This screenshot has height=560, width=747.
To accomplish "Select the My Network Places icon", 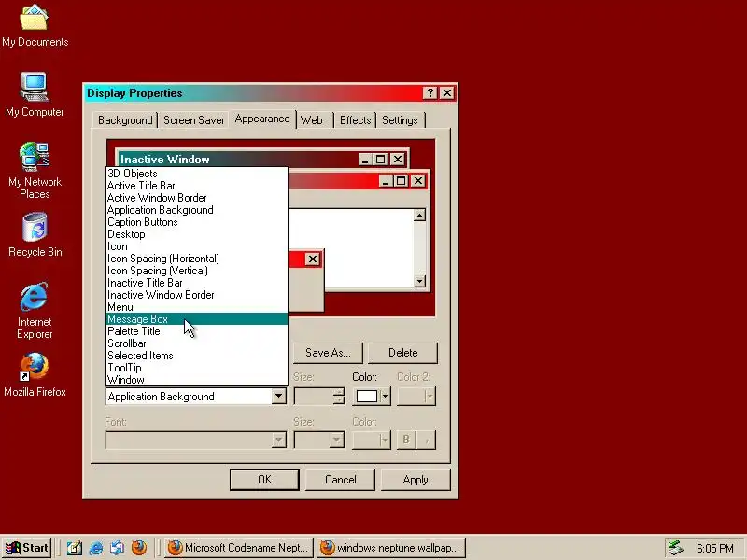I will [35, 170].
